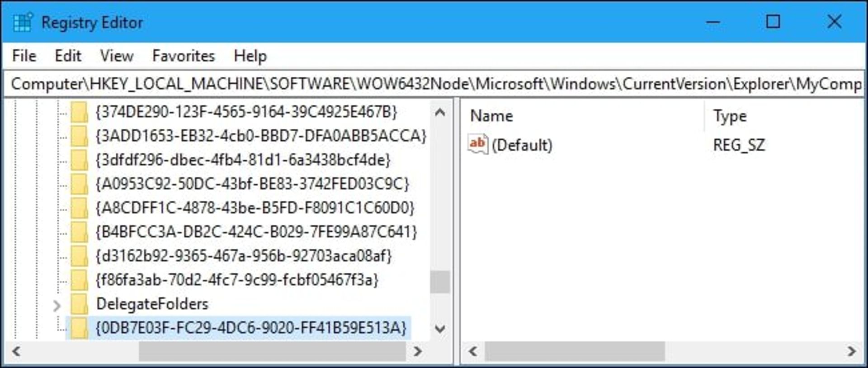The width and height of the screenshot is (868, 368).
Task: Click tree pane scroll left arrow
Action: (16, 351)
